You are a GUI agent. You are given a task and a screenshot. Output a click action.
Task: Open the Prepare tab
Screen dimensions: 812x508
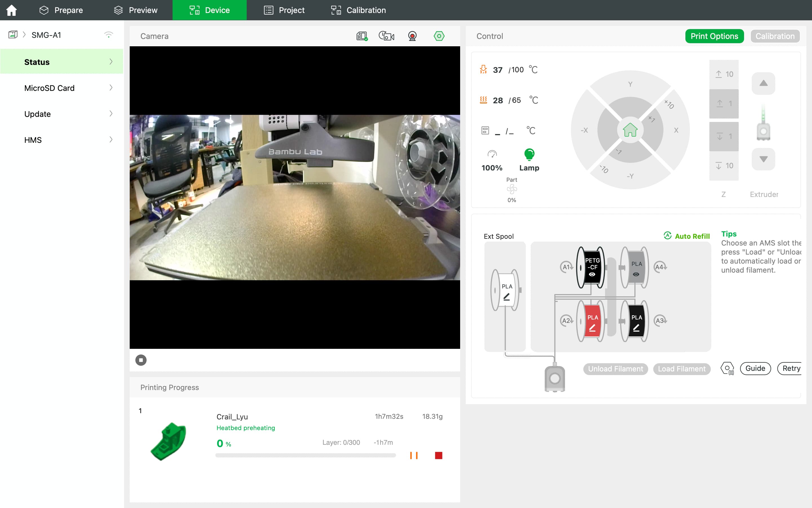click(61, 10)
